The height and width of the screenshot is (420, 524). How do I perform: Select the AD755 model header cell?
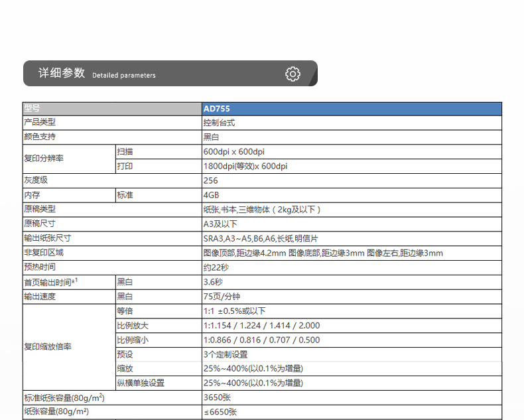pos(217,109)
